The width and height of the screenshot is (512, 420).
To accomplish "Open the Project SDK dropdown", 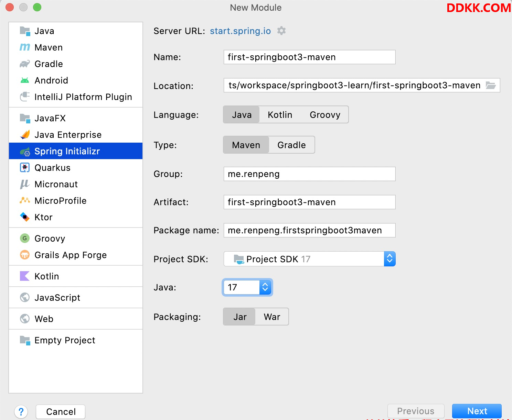I will (x=390, y=259).
